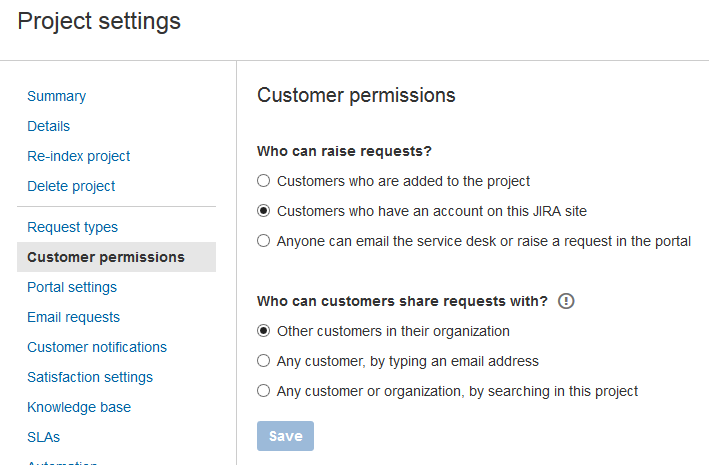Click Delete project in the sidebar
709x465 pixels.
71,186
